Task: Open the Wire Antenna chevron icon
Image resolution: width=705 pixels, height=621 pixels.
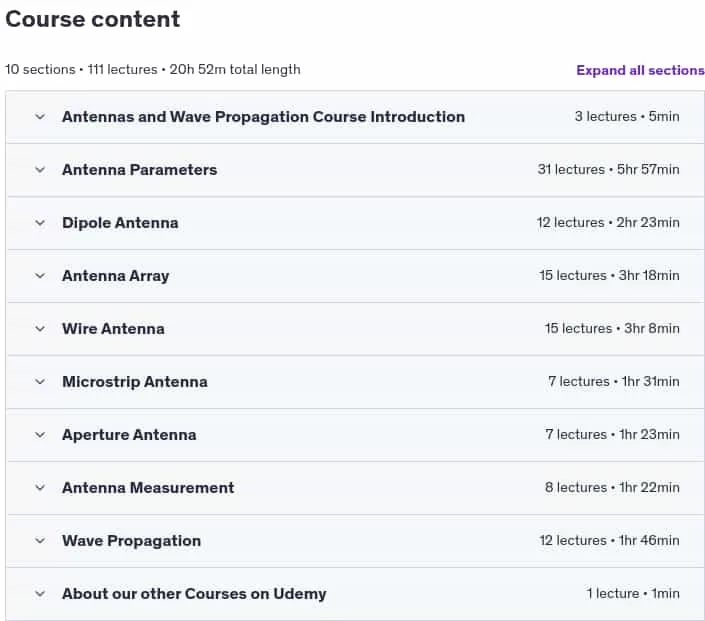Action: [x=40, y=329]
